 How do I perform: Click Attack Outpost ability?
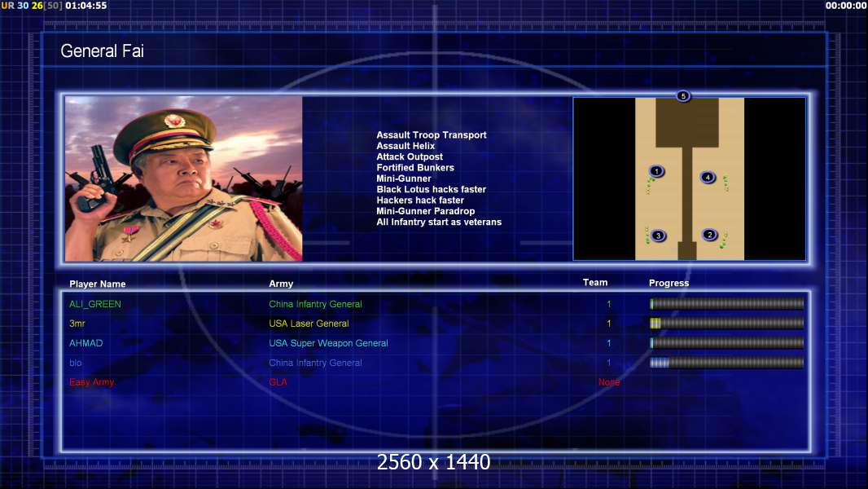410,156
